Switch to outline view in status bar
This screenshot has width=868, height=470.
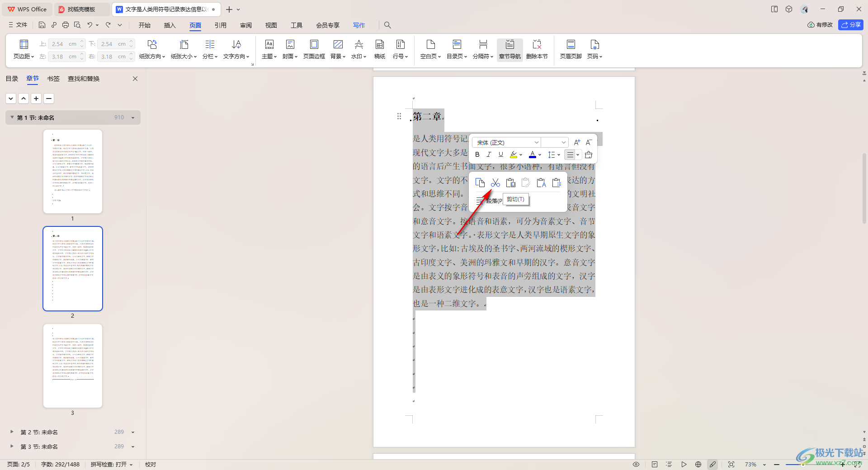point(669,464)
